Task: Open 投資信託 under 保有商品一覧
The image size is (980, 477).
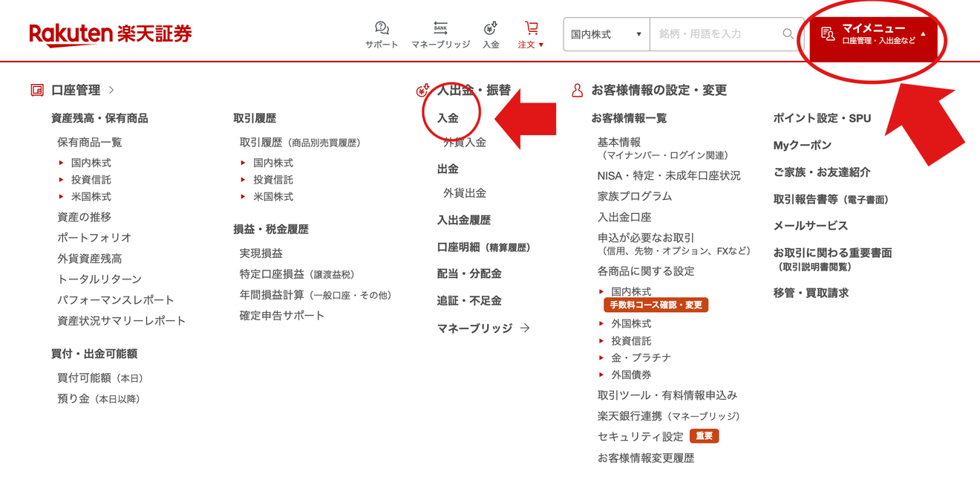Action: click(91, 179)
